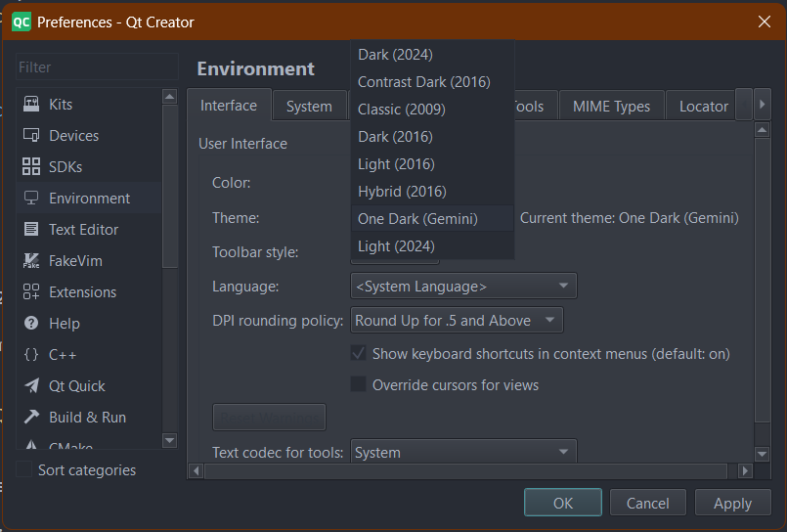
Task: Click the C++ braces icon
Action: (x=31, y=354)
